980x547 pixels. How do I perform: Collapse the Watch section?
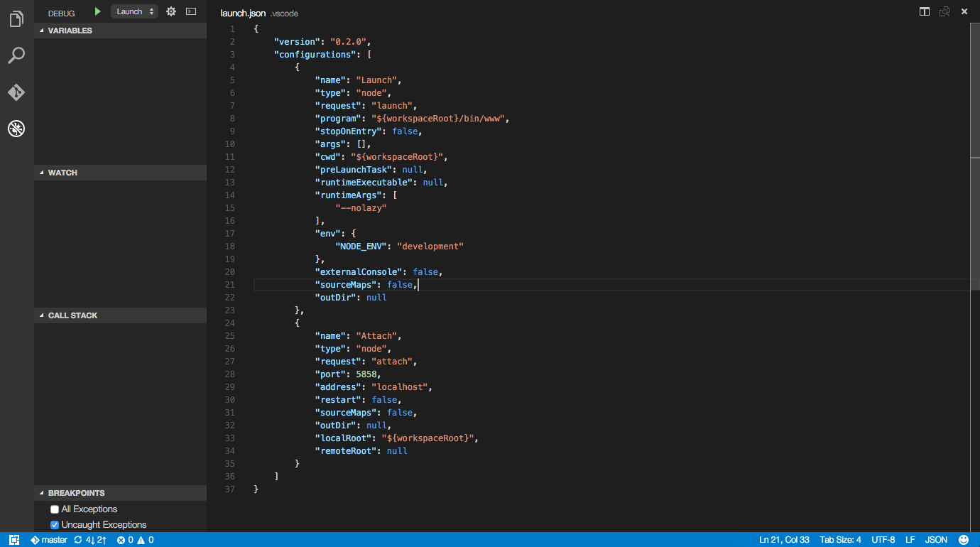click(x=62, y=173)
